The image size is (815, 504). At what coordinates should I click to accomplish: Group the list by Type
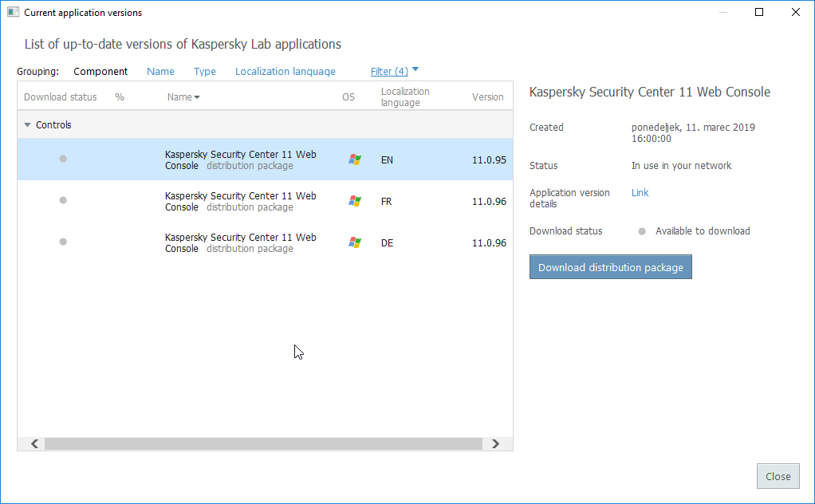tap(205, 71)
